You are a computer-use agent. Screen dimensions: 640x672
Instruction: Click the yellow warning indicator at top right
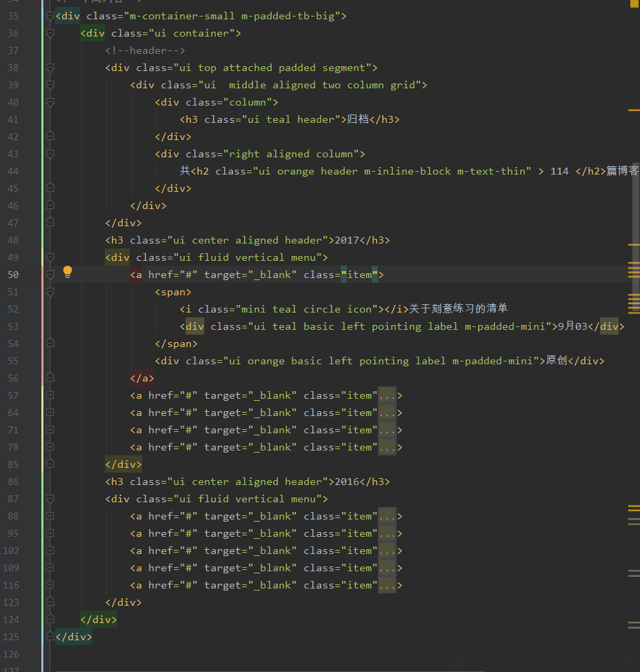tap(634, 3)
